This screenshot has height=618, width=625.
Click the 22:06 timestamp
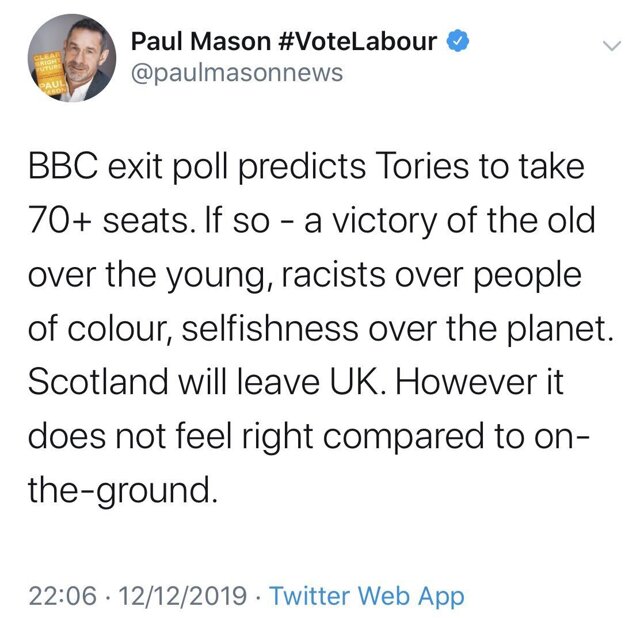pyautogui.click(x=63, y=596)
